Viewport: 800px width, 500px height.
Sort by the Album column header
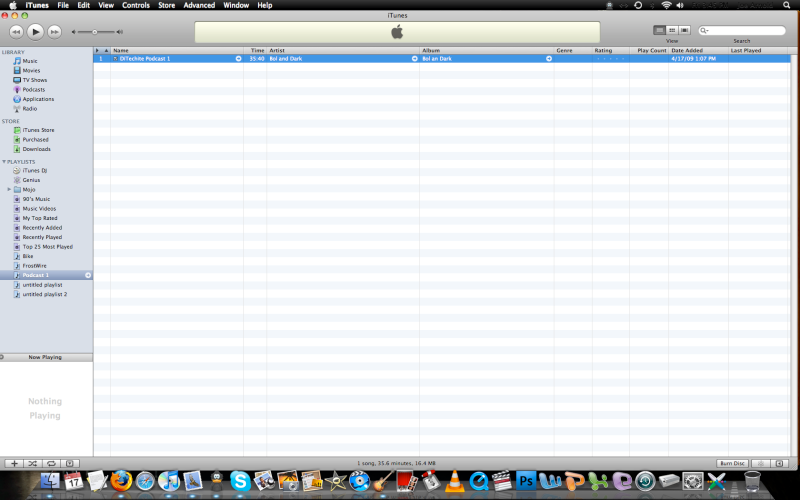coord(487,51)
